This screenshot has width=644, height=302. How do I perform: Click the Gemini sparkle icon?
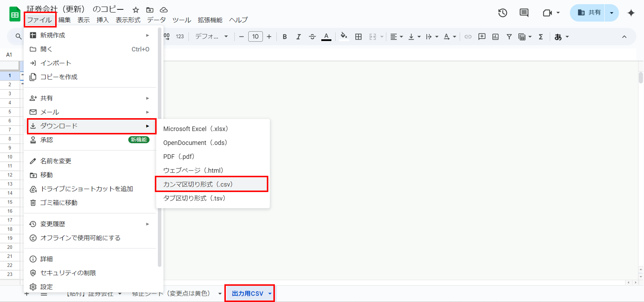[631, 13]
